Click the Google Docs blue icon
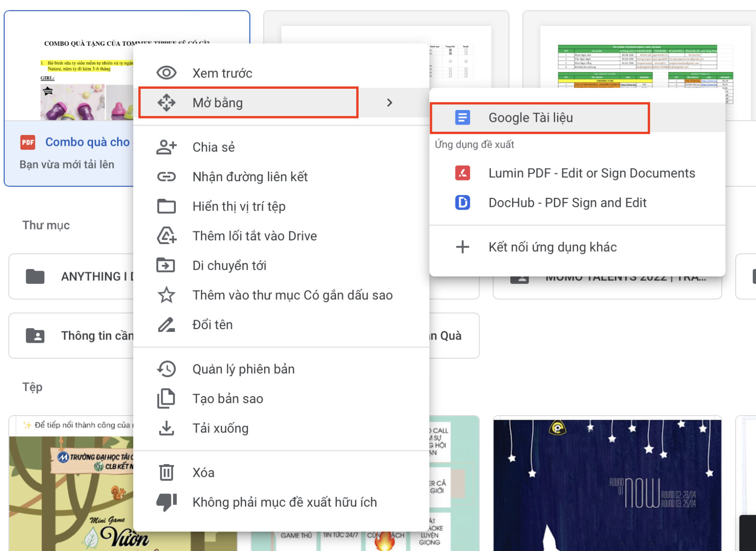 [x=463, y=117]
